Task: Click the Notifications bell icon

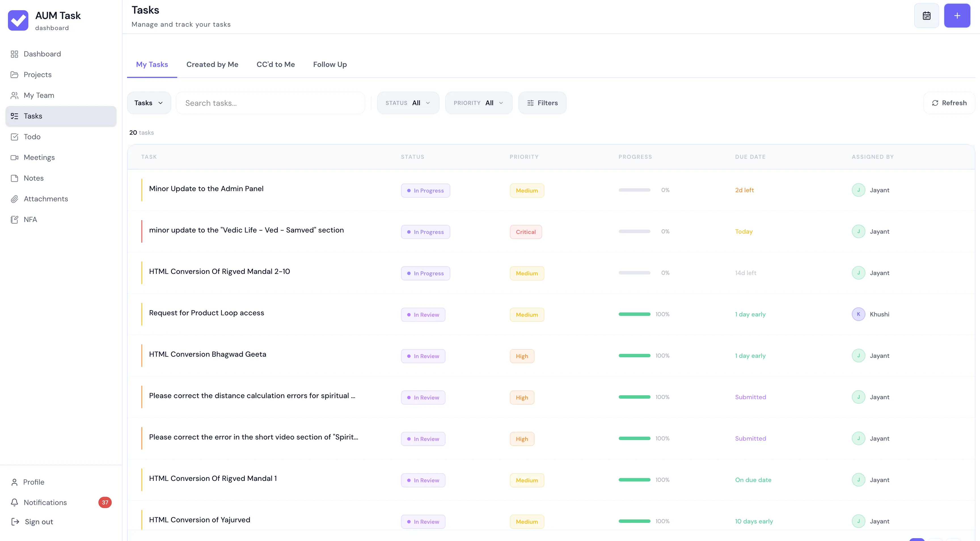Action: (14, 502)
